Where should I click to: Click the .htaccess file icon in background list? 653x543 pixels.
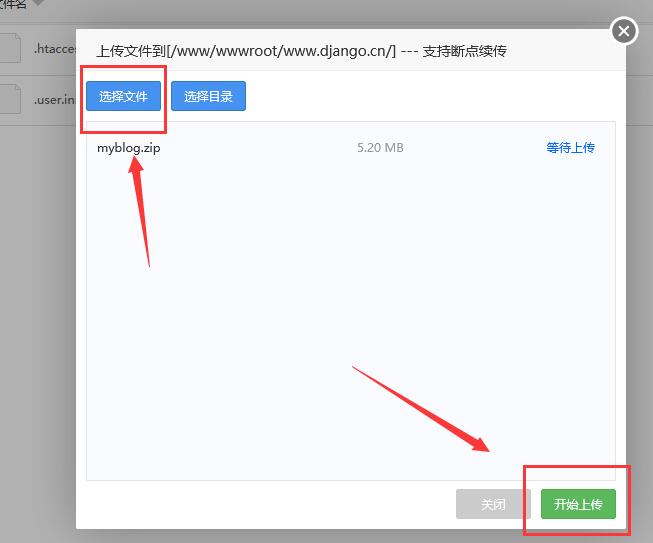pos(9,48)
